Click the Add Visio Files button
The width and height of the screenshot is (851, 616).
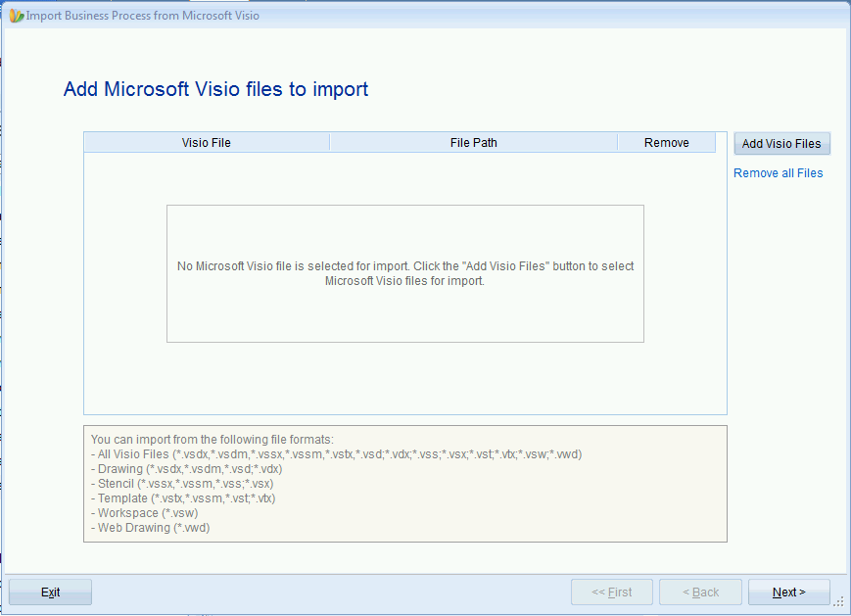[x=781, y=144]
